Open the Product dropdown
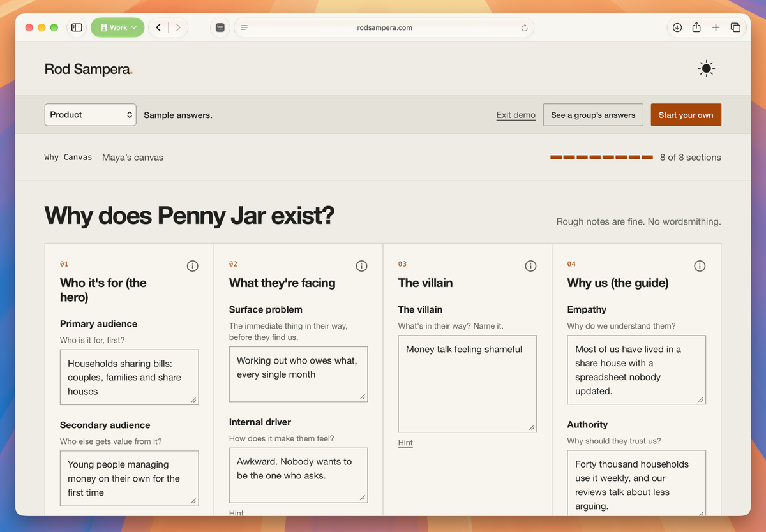 tap(90, 115)
